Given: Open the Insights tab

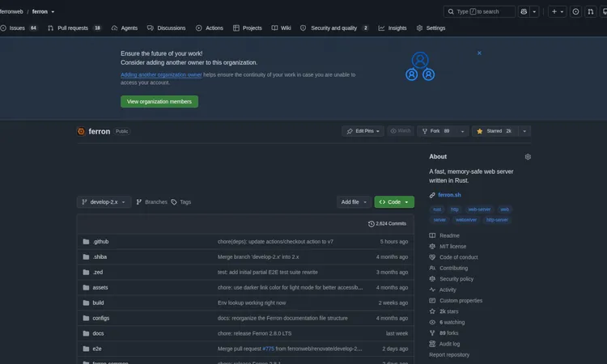Looking at the screenshot, I should click(x=393, y=28).
